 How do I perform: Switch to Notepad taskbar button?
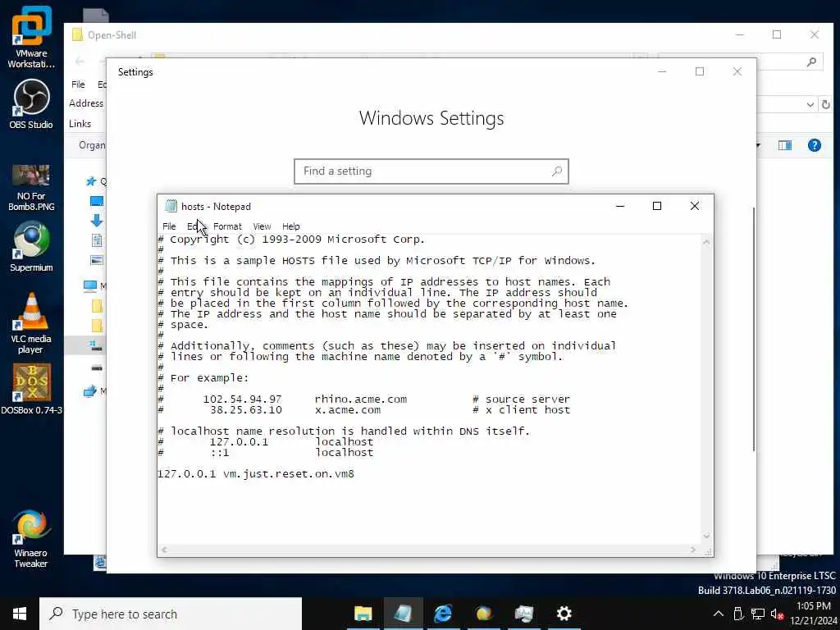point(403,614)
